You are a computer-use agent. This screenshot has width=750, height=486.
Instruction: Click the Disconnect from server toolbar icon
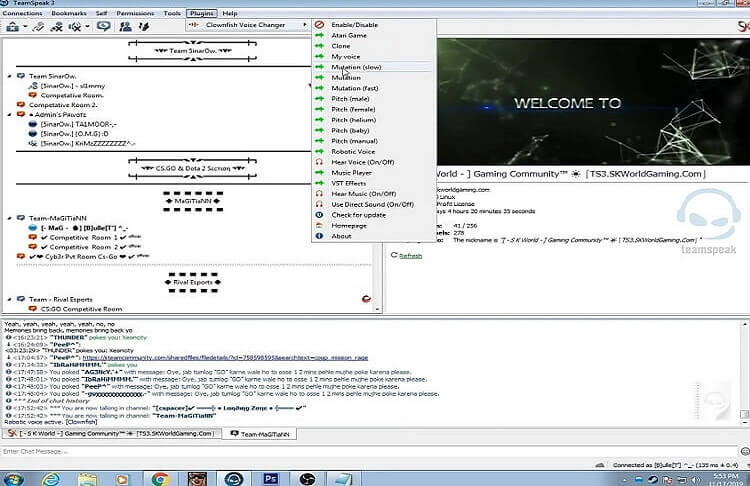[x=38, y=27]
